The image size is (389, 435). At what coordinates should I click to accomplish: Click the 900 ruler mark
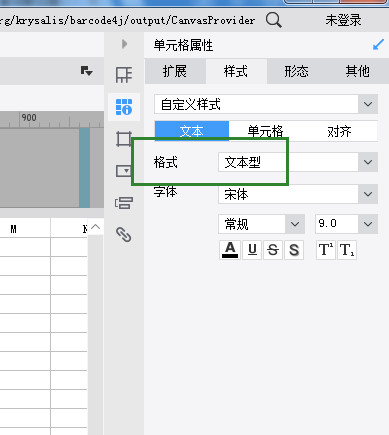tap(29, 117)
